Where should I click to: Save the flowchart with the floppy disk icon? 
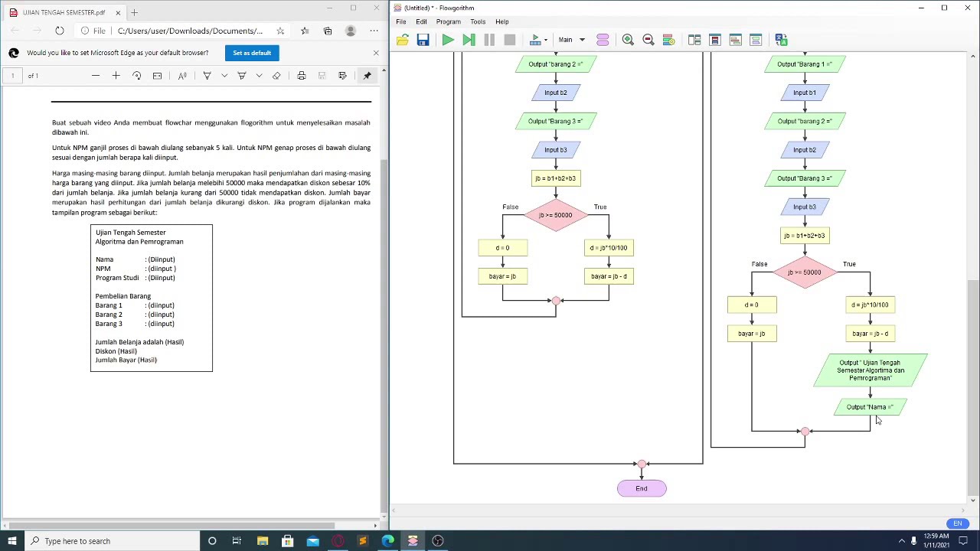(x=423, y=40)
